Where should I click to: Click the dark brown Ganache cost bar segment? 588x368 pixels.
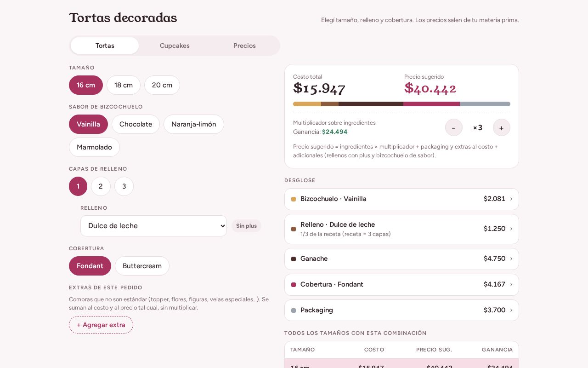pos(371,104)
